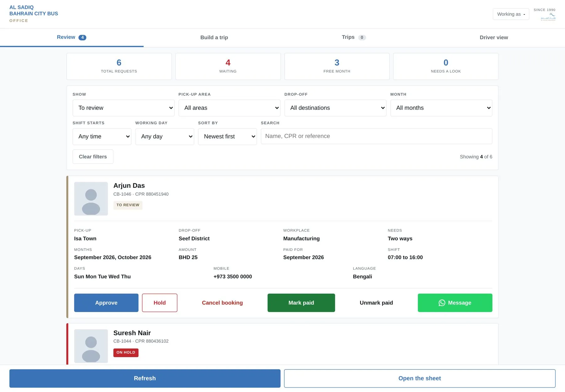The height and width of the screenshot is (392, 565).
Task: Open the Trips tab
Action: [x=354, y=37]
